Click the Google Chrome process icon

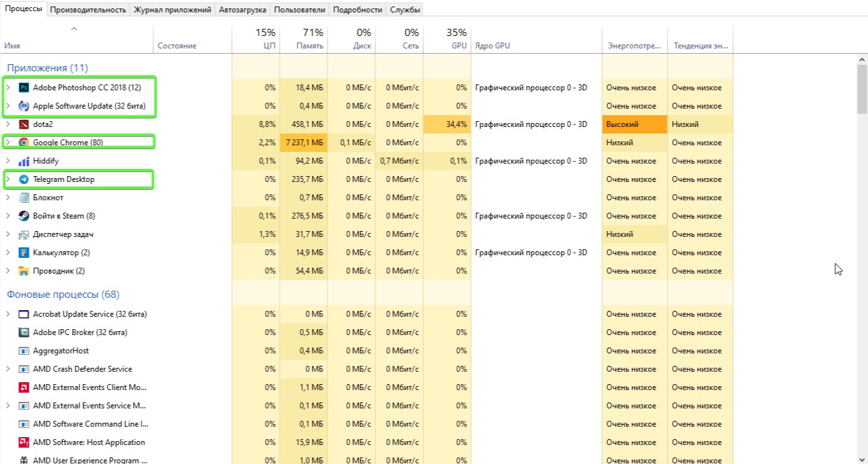click(24, 143)
